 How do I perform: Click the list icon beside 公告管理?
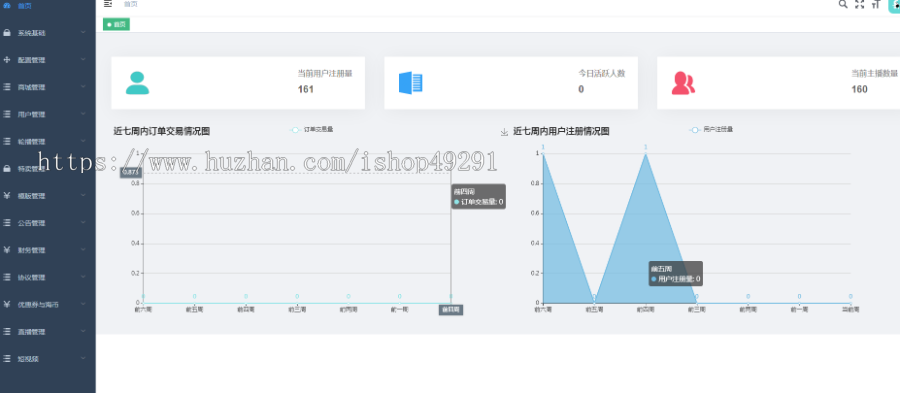tap(7, 223)
